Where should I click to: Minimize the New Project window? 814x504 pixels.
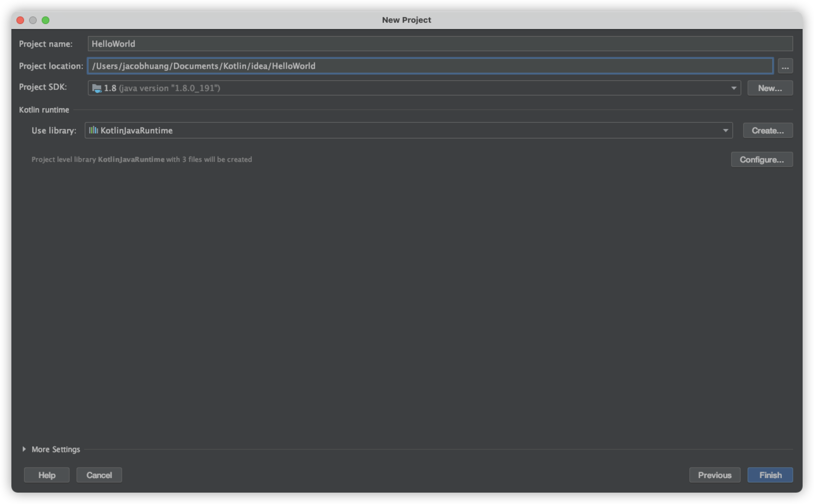(x=33, y=20)
